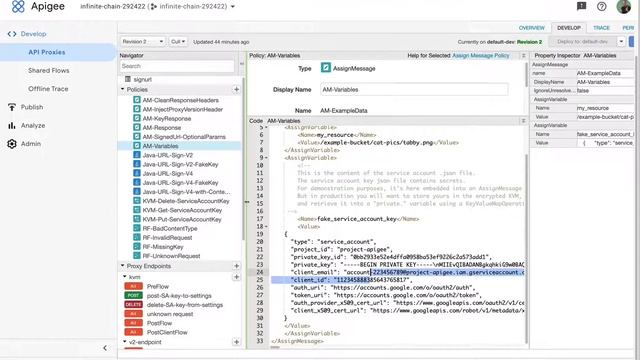
Task: Select the PostFlow flow
Action: (159, 323)
